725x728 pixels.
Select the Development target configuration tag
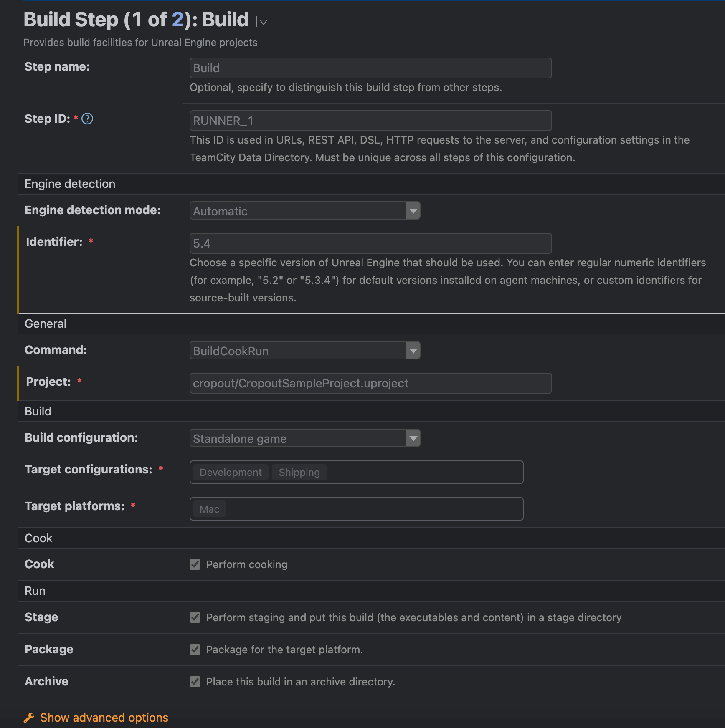tap(231, 472)
